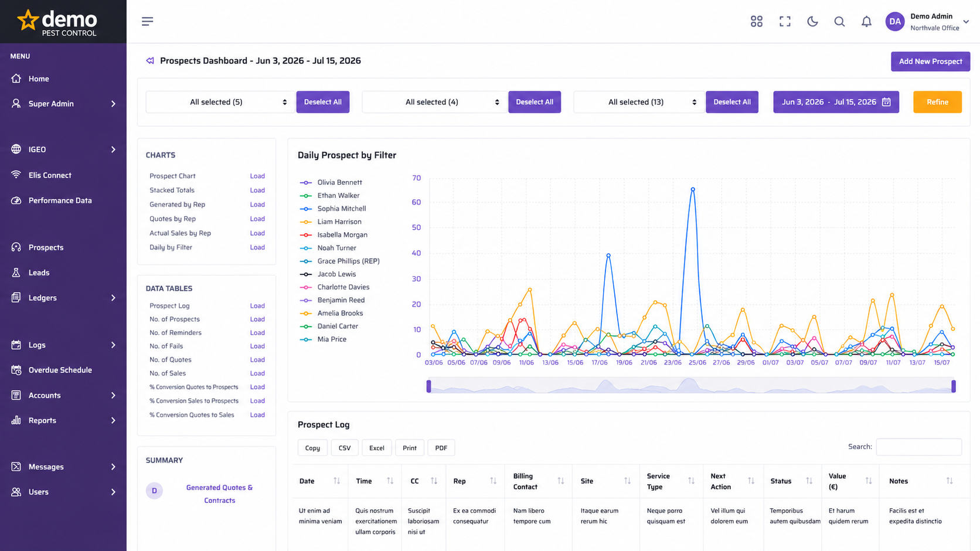Viewport: 980px width, 551px height.
Task: Open the All selected (5) dropdown
Action: [220, 102]
